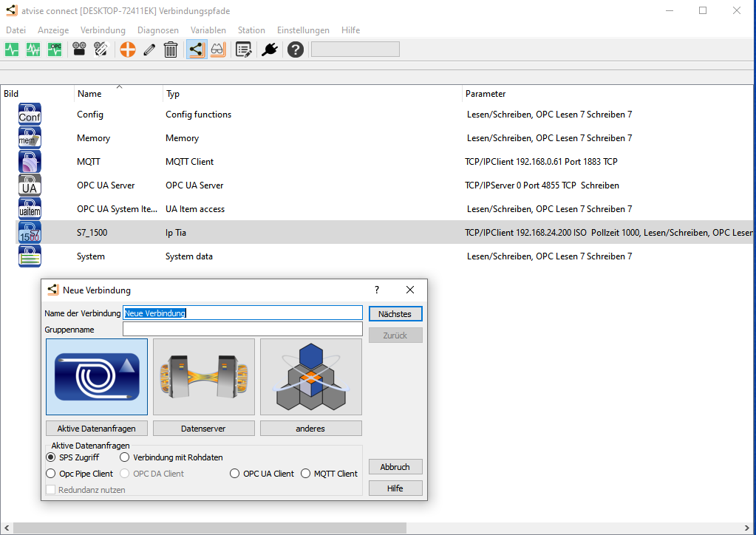Screen dimensions: 756x535
Task: Click the Gruppenname input field
Action: (242, 330)
